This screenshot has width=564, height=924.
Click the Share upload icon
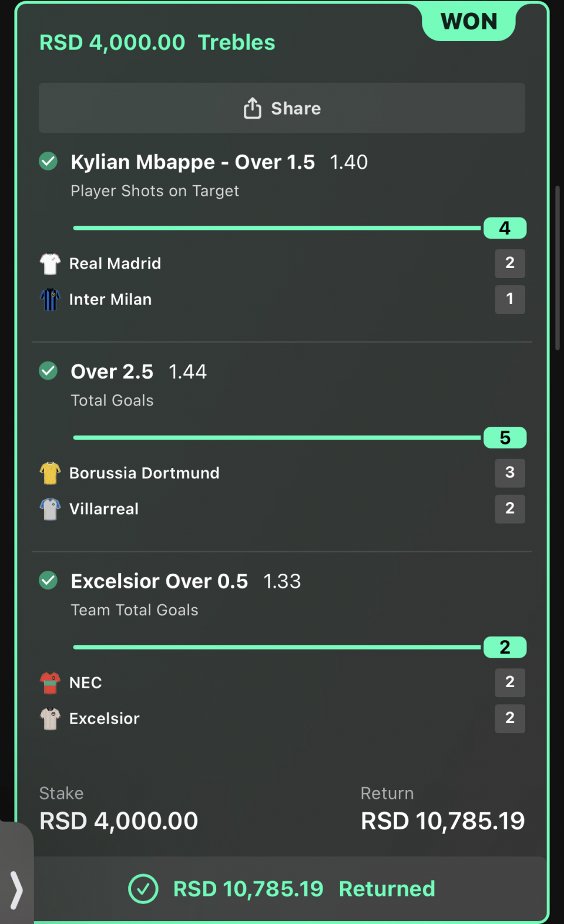tap(253, 108)
